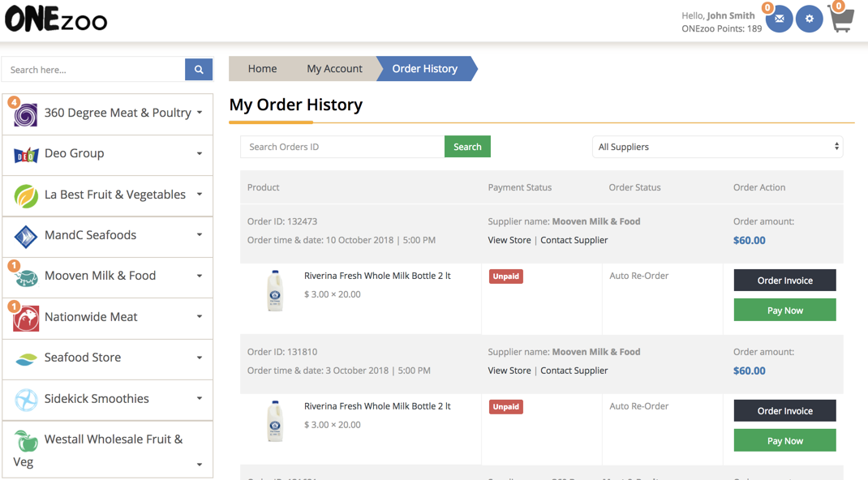Open the settings gear icon
Image resolution: width=868 pixels, height=480 pixels.
click(x=810, y=19)
